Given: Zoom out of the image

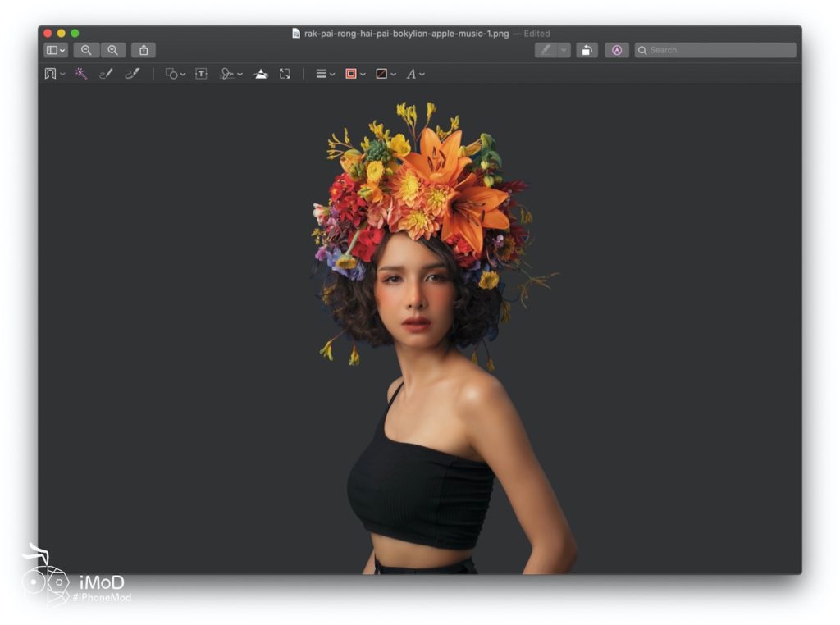Looking at the screenshot, I should [x=86, y=50].
